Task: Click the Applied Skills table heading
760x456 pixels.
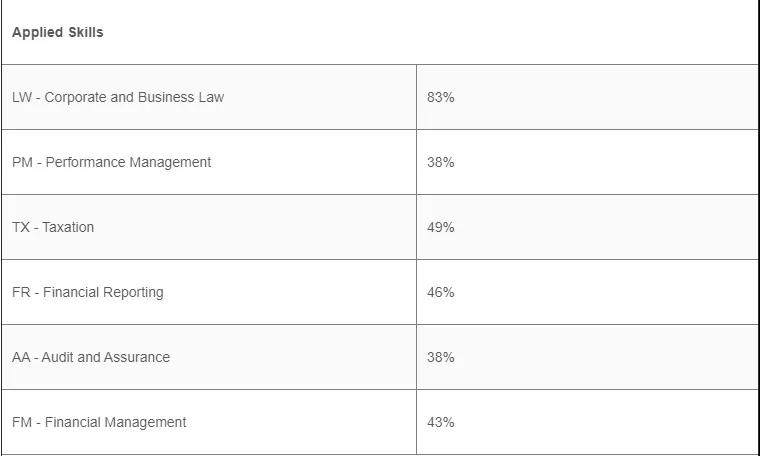Action: coord(58,32)
